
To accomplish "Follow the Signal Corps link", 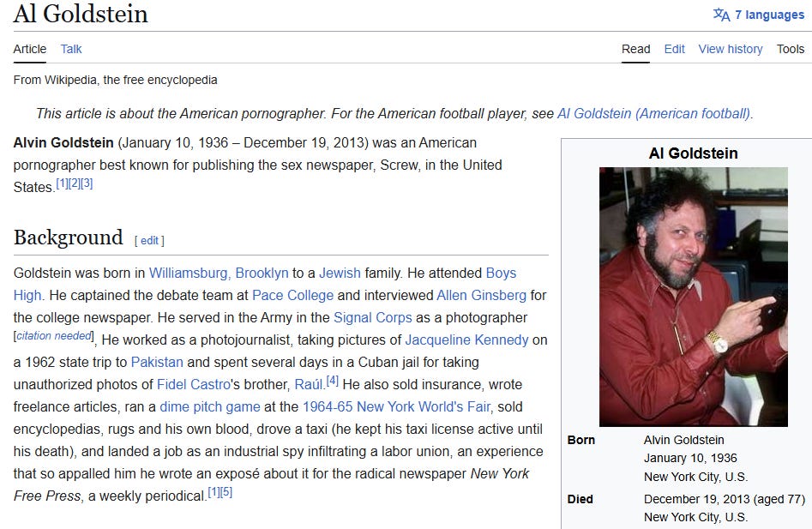I will pos(372,317).
